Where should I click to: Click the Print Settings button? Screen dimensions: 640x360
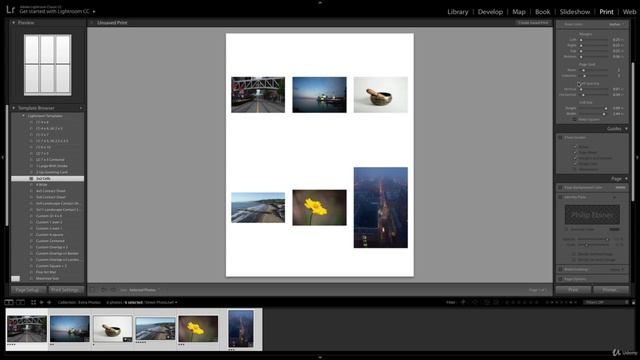coord(65,290)
